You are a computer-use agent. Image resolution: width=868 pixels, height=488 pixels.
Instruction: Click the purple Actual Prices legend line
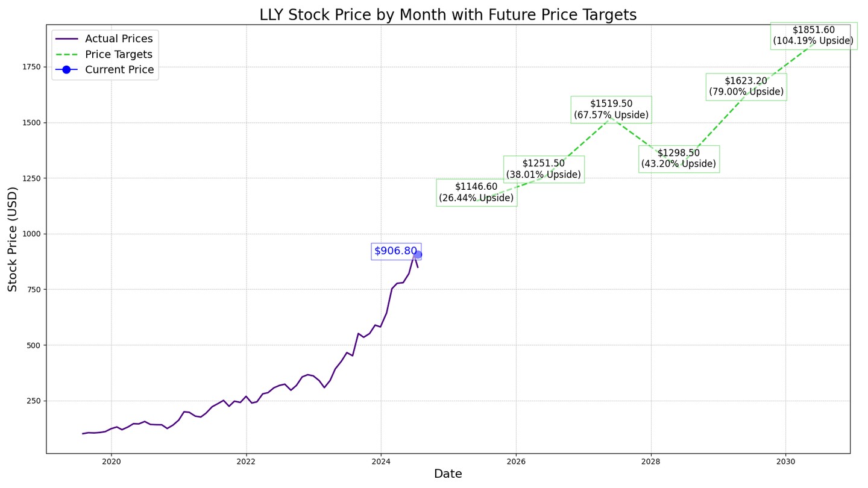click(x=66, y=39)
